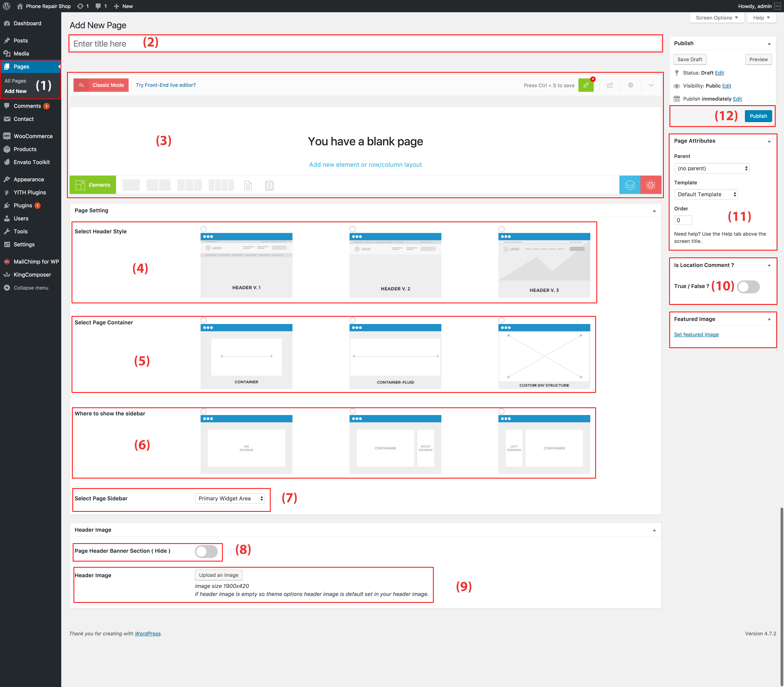Select the two-column row layout icon

click(x=158, y=185)
